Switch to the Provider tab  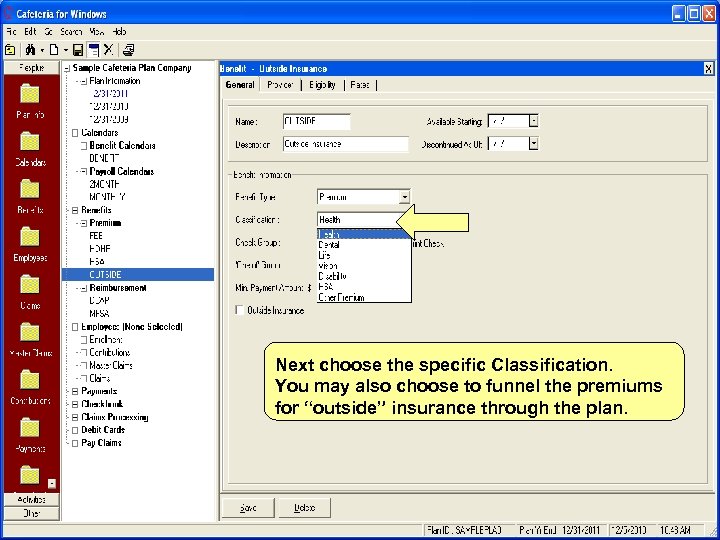coord(280,85)
